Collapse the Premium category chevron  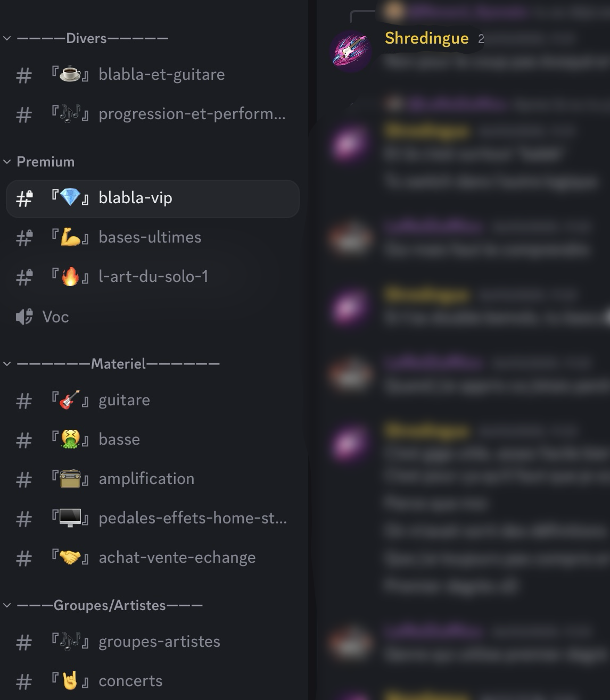tap(7, 162)
